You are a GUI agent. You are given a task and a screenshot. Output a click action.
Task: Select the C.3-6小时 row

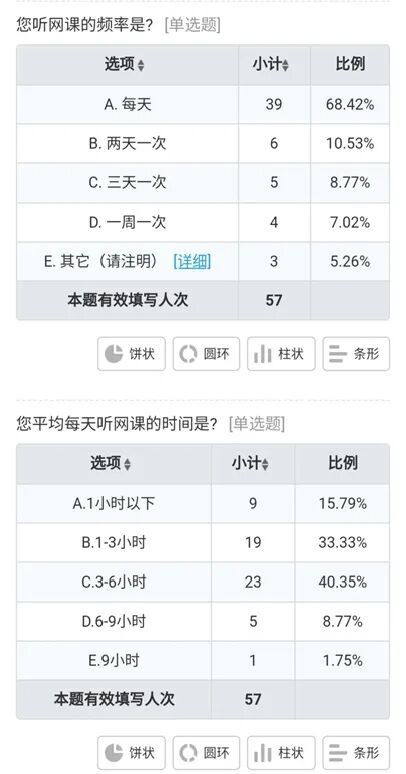point(203,581)
